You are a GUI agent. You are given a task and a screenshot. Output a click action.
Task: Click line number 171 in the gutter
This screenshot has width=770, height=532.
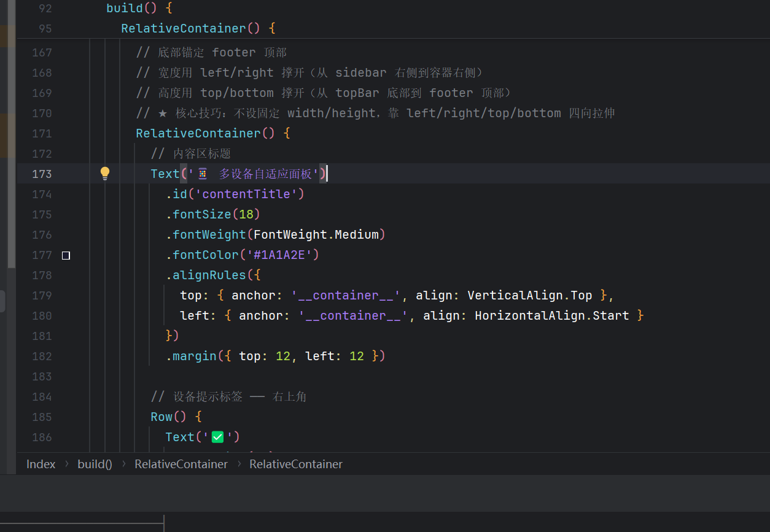(42, 134)
